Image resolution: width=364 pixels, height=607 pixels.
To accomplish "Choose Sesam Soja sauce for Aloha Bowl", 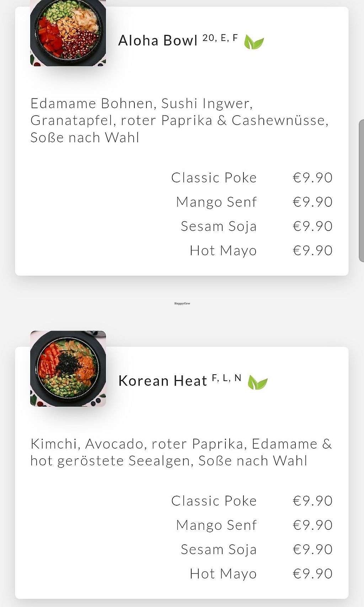I will (x=218, y=226).
